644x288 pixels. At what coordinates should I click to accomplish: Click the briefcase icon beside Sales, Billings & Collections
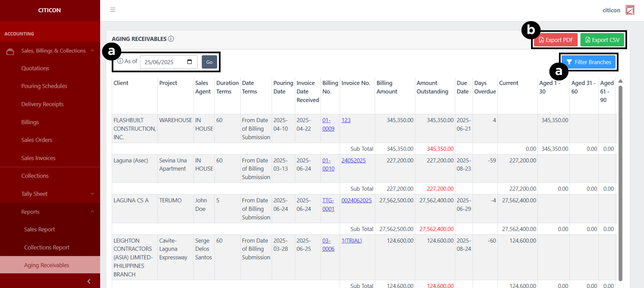pyautogui.click(x=10, y=51)
